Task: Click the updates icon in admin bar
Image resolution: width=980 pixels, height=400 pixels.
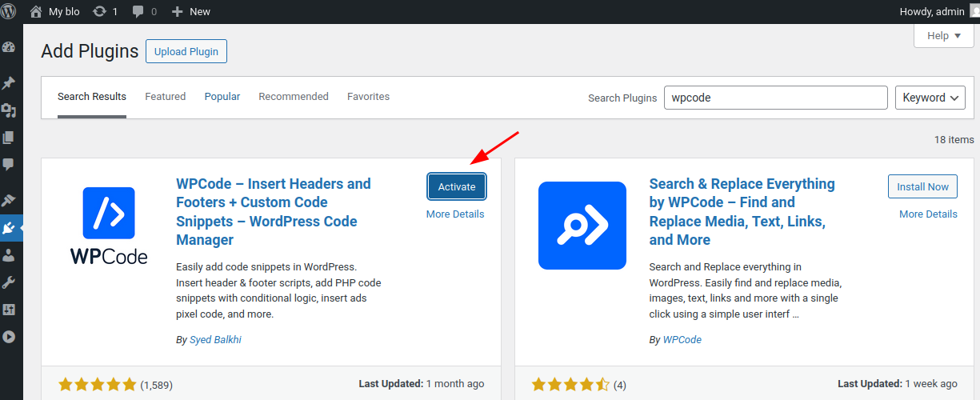Action: (105, 11)
